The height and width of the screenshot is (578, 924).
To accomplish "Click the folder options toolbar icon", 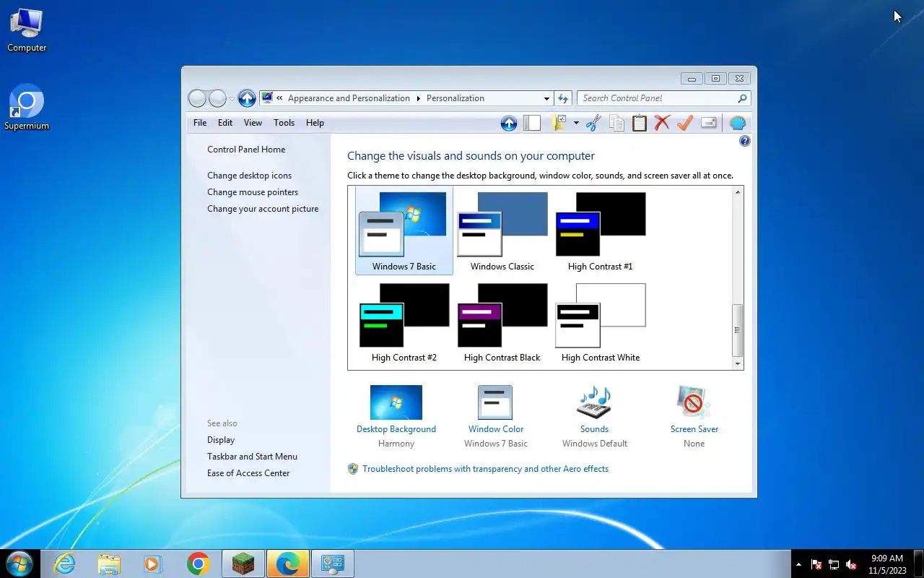I will [559, 123].
